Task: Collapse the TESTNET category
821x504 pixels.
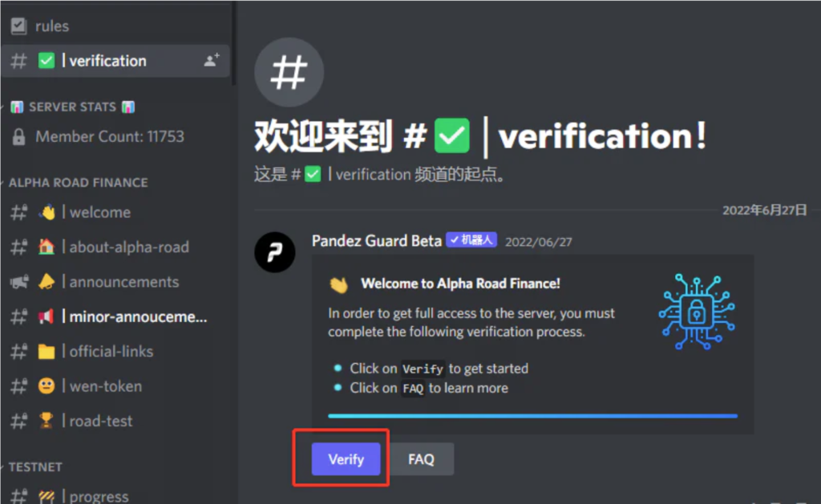Action: pos(35,467)
